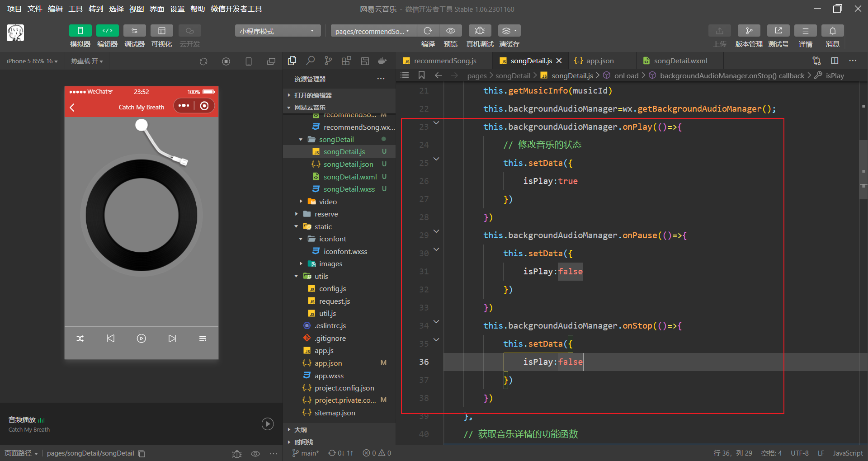868x461 pixels.
Task: Toggle the 调试器 debugger panel button
Action: (x=134, y=31)
